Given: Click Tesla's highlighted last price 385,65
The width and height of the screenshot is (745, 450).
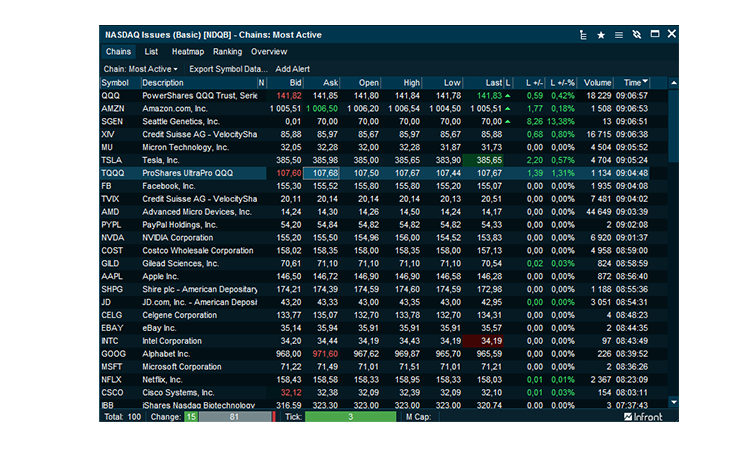Looking at the screenshot, I should [x=483, y=160].
